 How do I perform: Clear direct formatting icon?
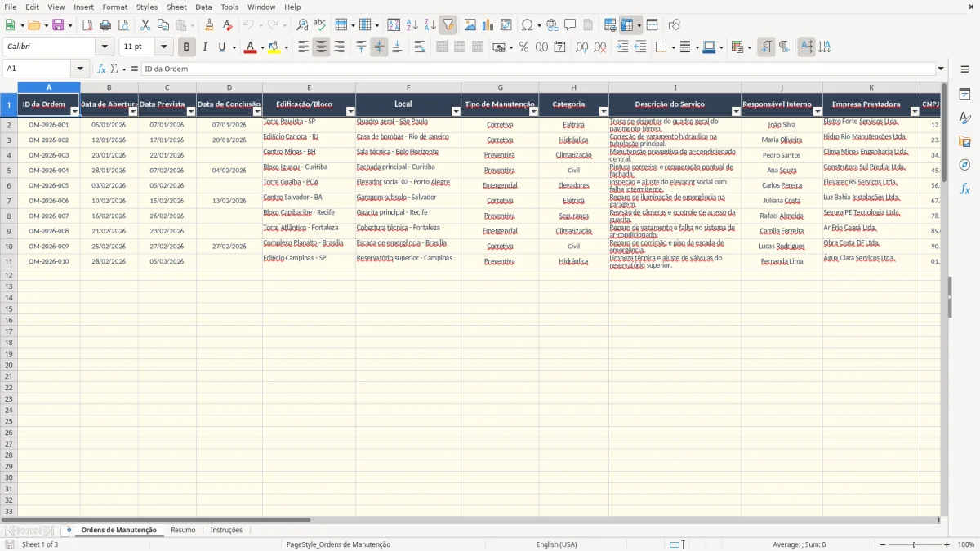[x=228, y=25]
